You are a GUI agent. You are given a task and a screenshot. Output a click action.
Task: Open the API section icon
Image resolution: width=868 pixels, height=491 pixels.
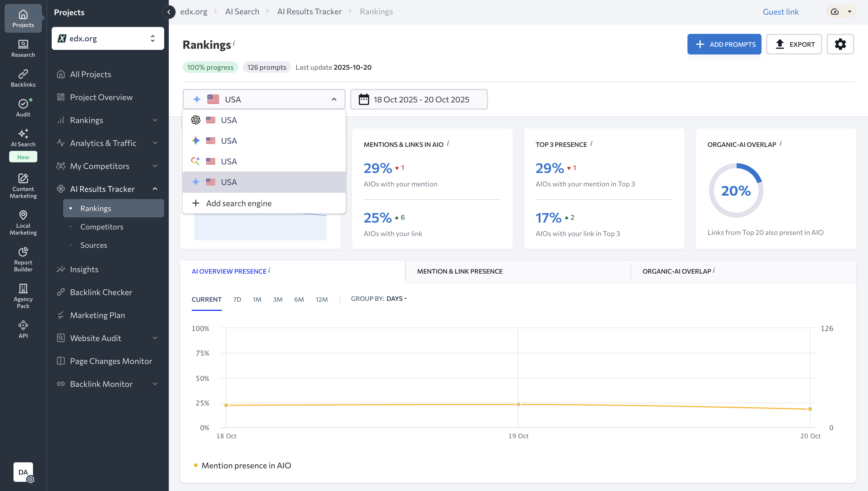click(x=23, y=329)
